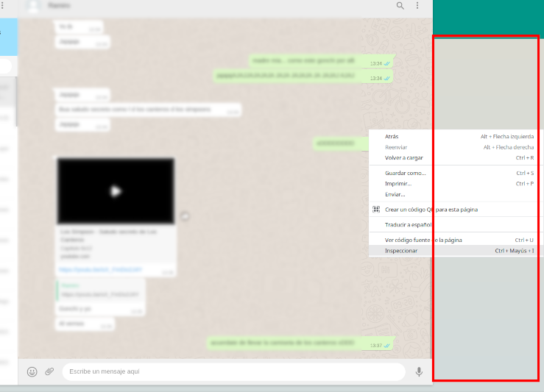544x392 pixels.
Task: Click the forward icon beside the video message
Action: click(x=185, y=215)
